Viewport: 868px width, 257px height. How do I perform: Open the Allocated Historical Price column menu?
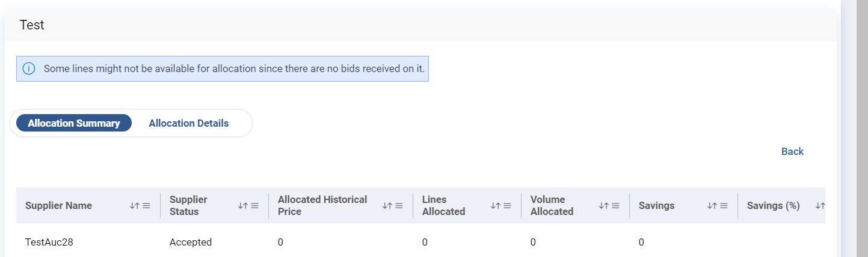pyautogui.click(x=399, y=206)
